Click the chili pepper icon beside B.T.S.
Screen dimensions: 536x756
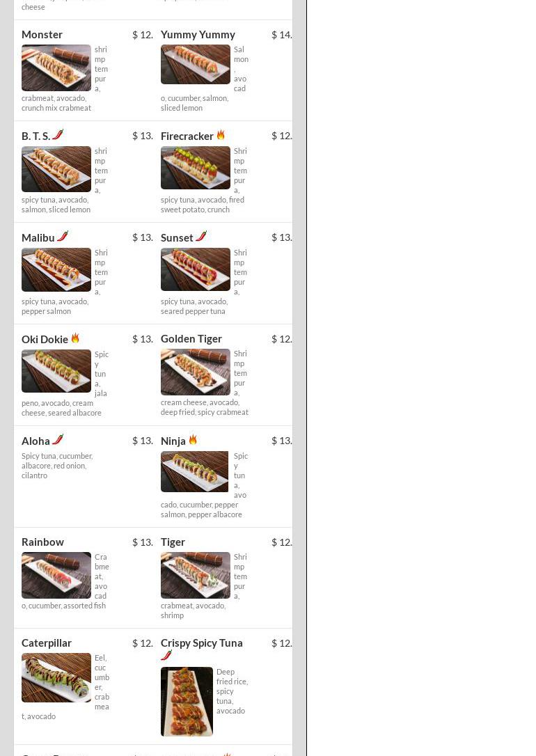coord(58,134)
